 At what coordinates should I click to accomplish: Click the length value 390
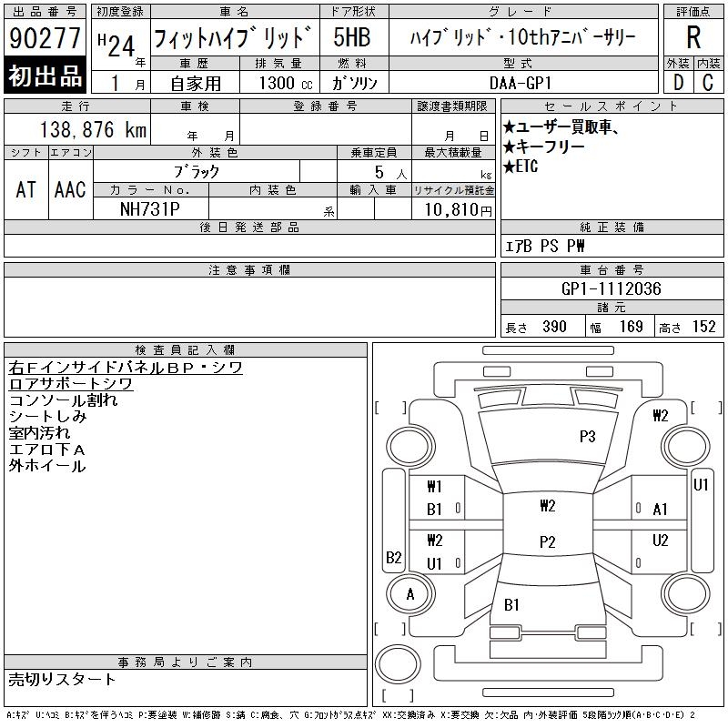pyautogui.click(x=554, y=327)
